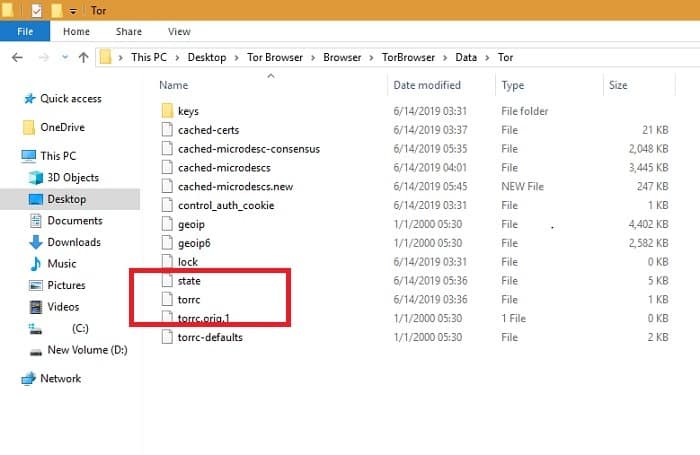The width and height of the screenshot is (700, 455).
Task: Open the View ribbon tab
Action: (x=179, y=31)
